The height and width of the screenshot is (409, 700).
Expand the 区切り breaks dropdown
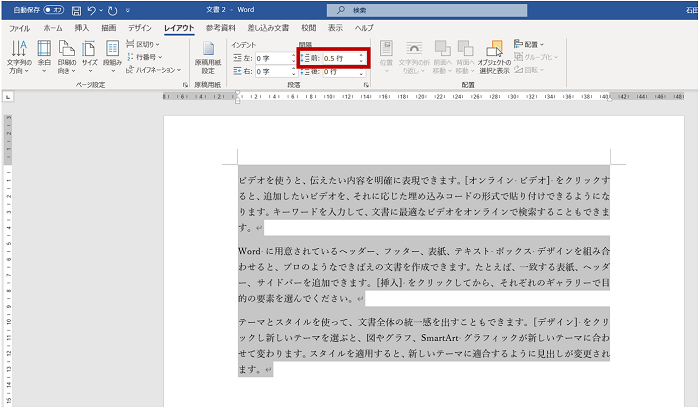tap(146, 45)
